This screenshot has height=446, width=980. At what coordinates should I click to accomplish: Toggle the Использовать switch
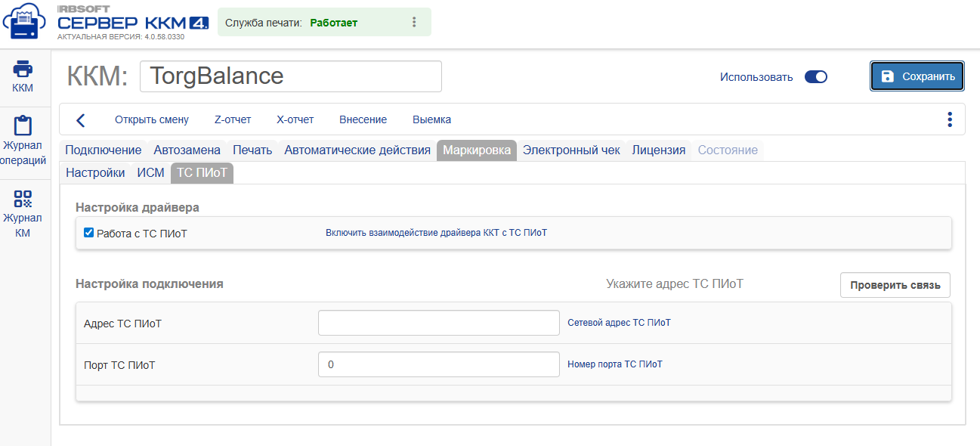pos(816,76)
